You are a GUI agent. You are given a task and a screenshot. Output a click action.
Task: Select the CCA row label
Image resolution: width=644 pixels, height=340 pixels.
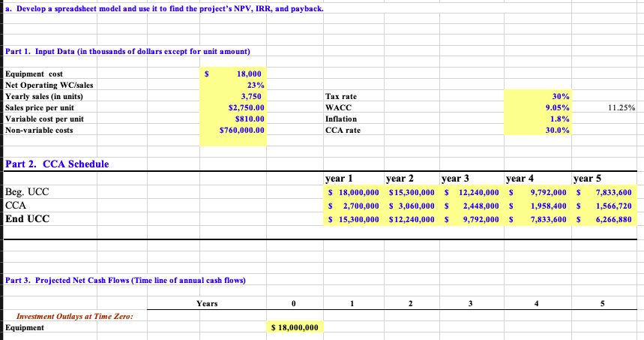[x=16, y=206]
